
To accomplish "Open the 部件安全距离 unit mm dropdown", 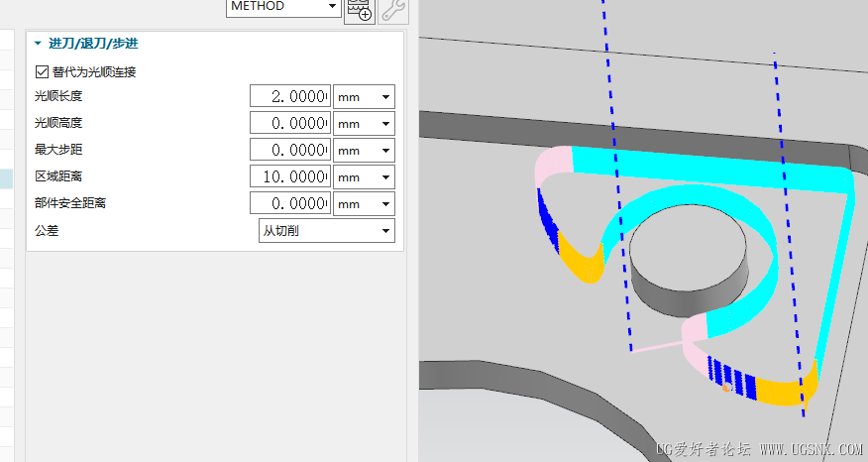I will point(364,203).
